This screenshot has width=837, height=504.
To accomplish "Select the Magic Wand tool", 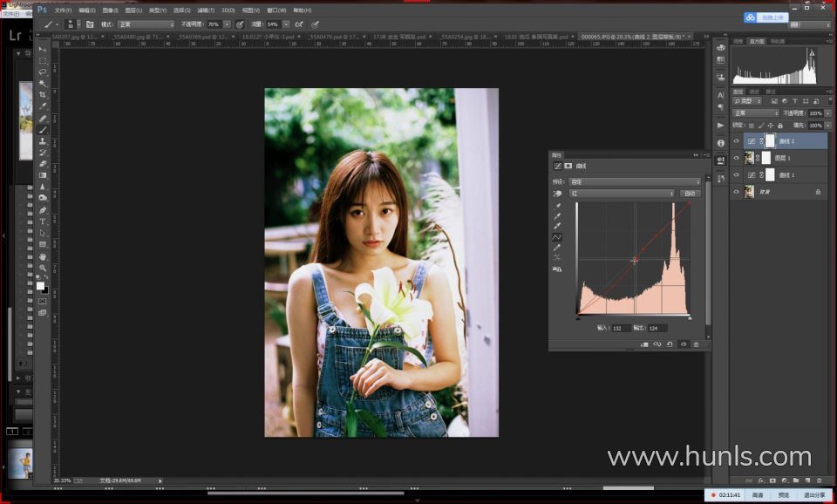I will [43, 84].
